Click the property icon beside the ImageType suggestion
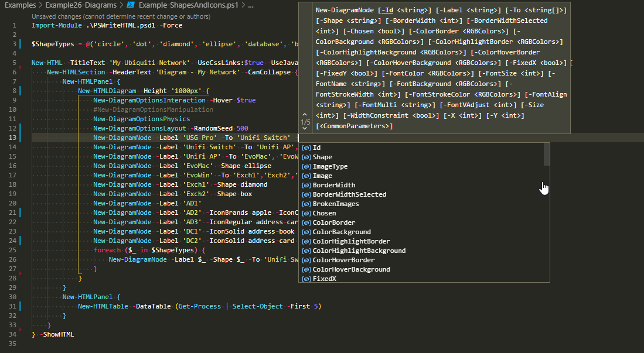 tap(306, 166)
